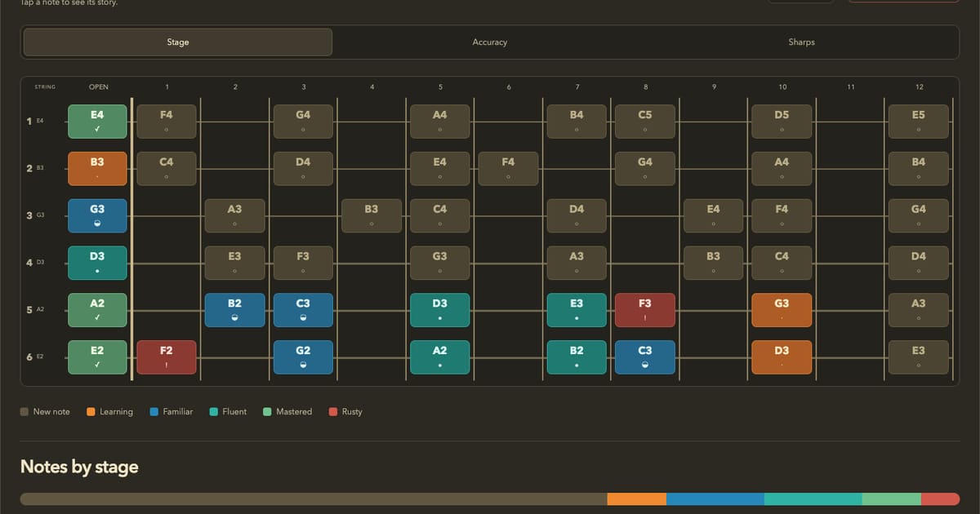Select the green open E2 note on string 6
This screenshot has width=980, height=514.
pos(98,357)
